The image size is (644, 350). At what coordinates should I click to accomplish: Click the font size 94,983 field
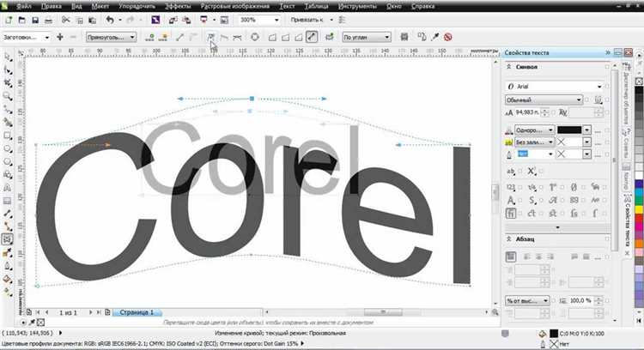528,112
